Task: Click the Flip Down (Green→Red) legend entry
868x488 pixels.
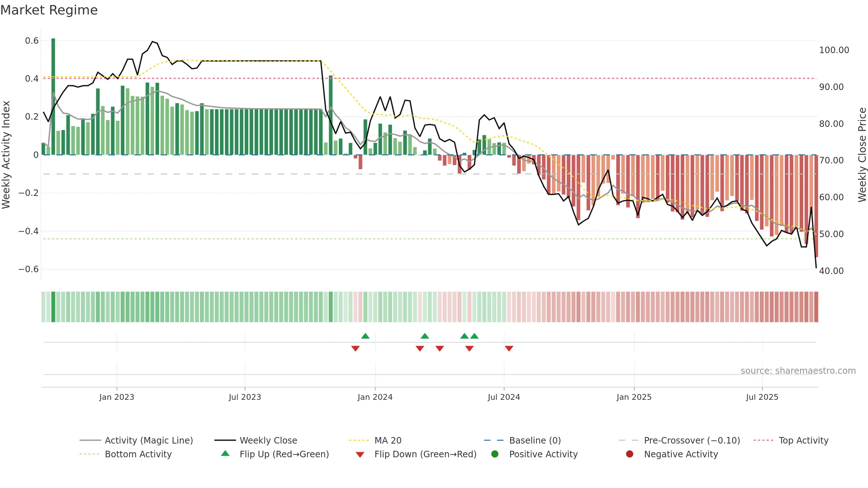Action: pyautogui.click(x=416, y=454)
